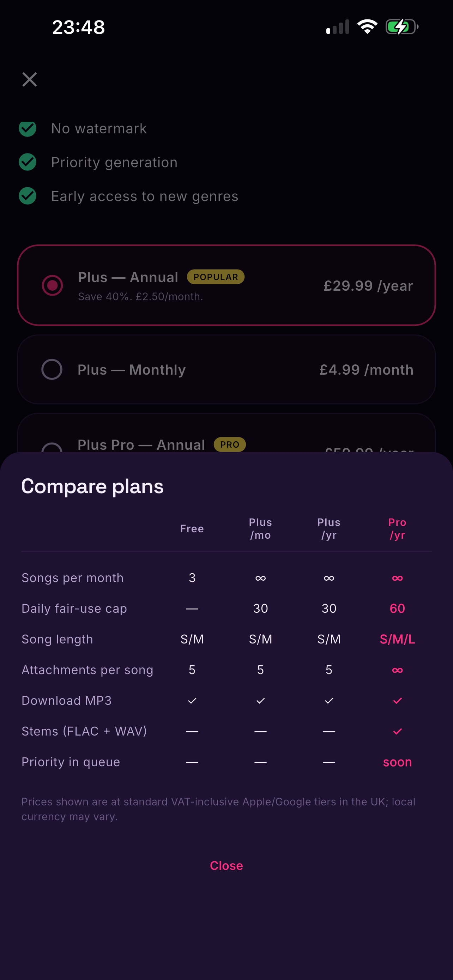
Task: Tap the Pro /yr column header
Action: (x=397, y=528)
